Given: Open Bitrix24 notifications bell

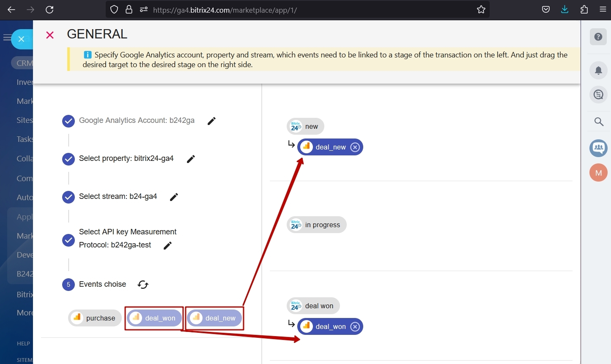Looking at the screenshot, I should [x=598, y=70].
